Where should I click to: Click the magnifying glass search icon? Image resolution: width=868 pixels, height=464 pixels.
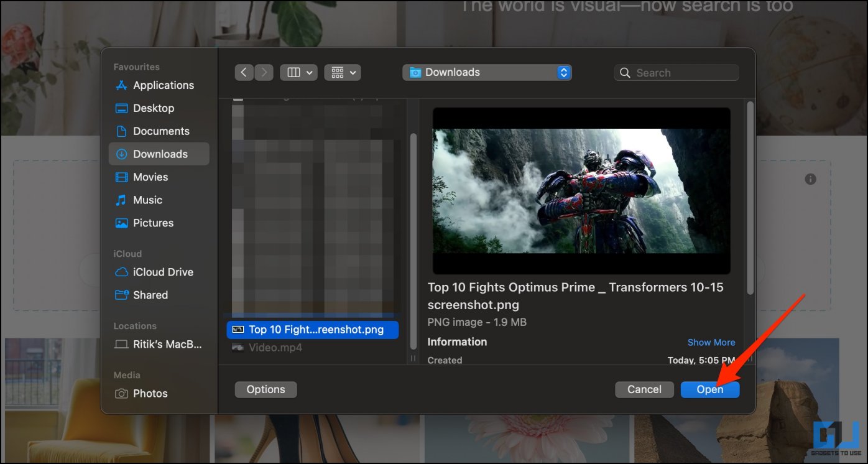[626, 73]
